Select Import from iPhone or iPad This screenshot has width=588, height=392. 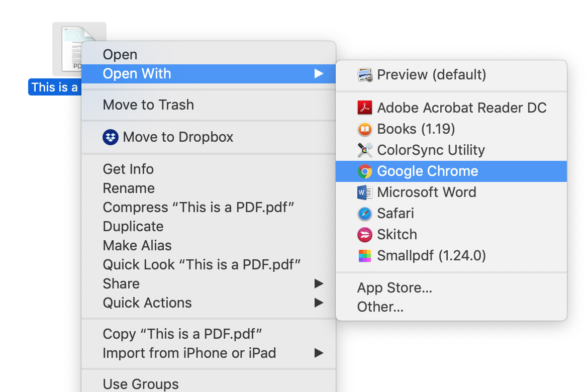pyautogui.click(x=209, y=353)
